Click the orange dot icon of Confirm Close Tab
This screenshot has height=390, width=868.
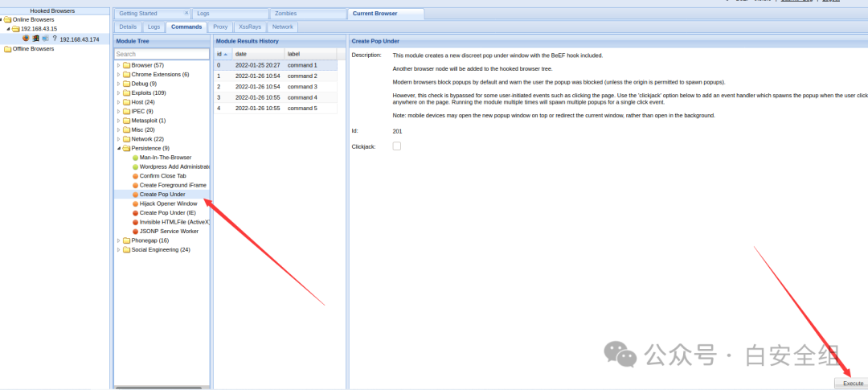pyautogui.click(x=135, y=175)
